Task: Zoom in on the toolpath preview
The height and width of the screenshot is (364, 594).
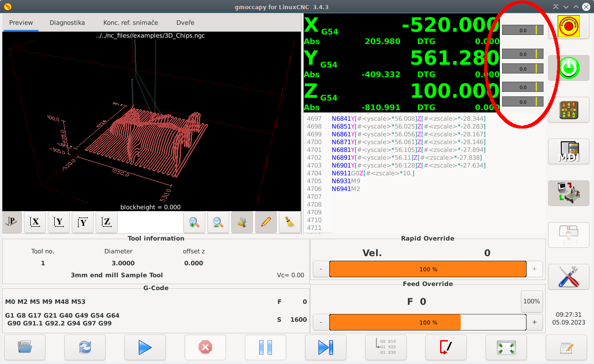Action: 194,222
